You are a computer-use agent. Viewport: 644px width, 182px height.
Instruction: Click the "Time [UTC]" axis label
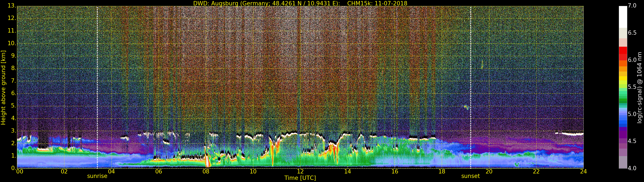pyautogui.click(x=300, y=178)
